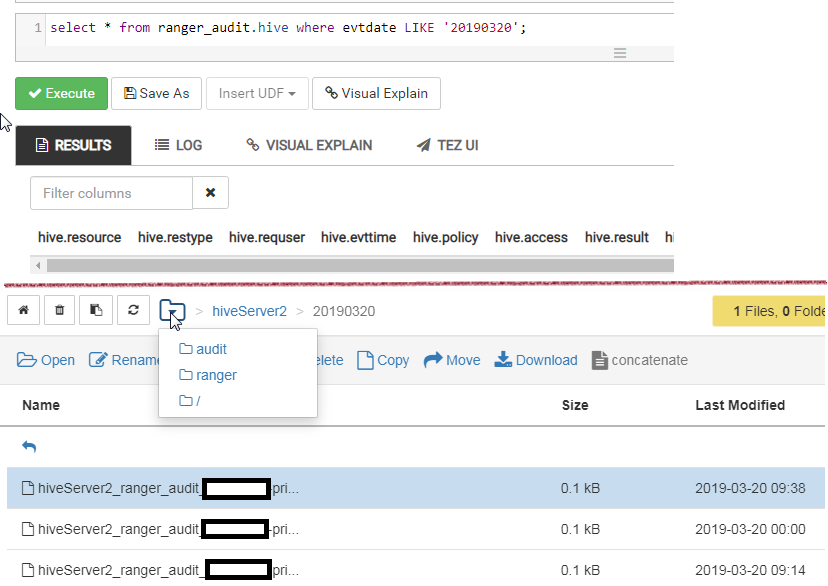Select the home icon in the file browser
The width and height of the screenshot is (828, 586).
click(x=23, y=310)
